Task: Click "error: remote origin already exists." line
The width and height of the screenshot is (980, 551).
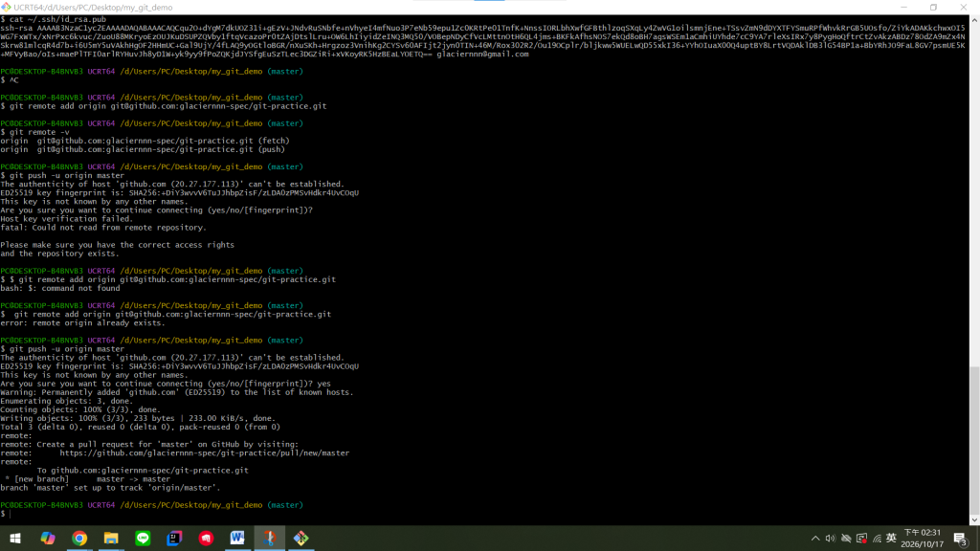Action: coord(82,323)
